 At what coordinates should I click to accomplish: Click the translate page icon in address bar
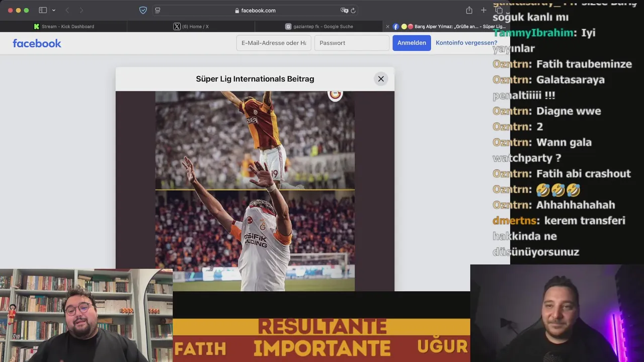[344, 10]
